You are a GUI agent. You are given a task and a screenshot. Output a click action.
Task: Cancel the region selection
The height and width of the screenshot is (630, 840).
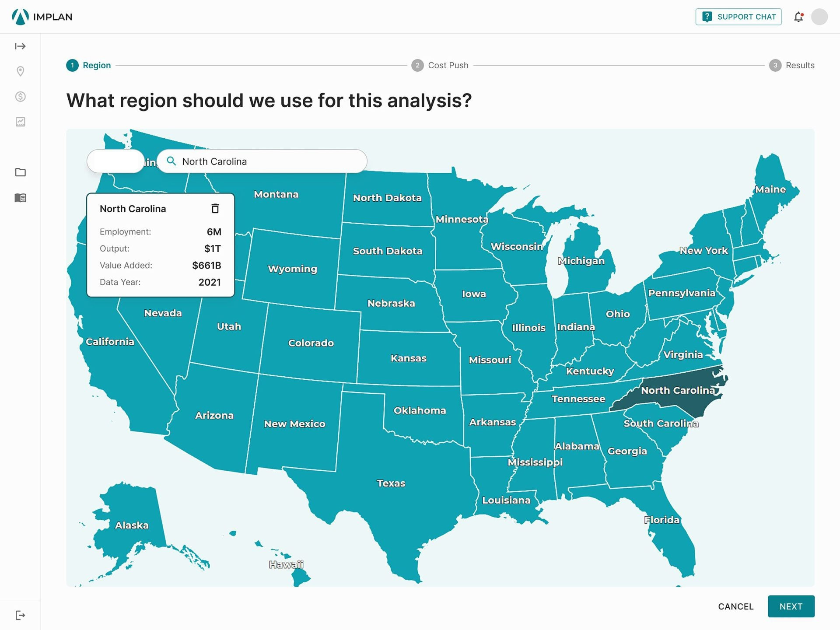point(735,606)
